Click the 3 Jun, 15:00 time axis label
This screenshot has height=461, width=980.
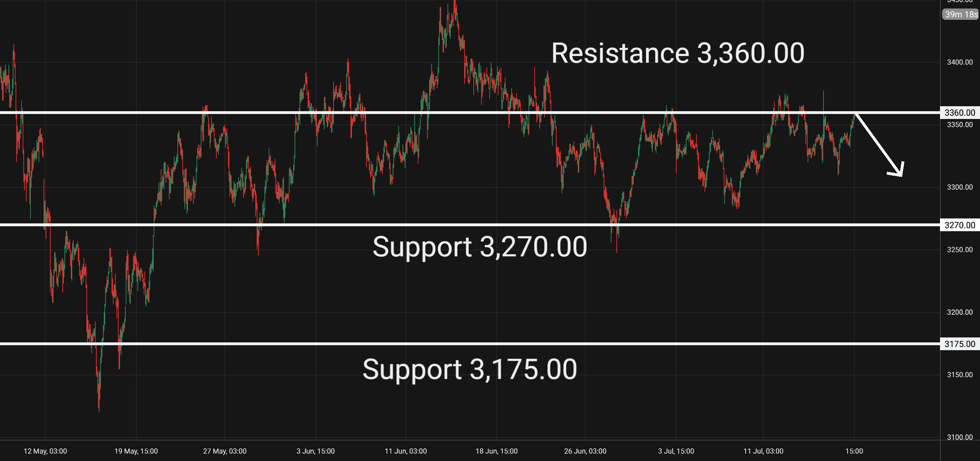(x=316, y=451)
